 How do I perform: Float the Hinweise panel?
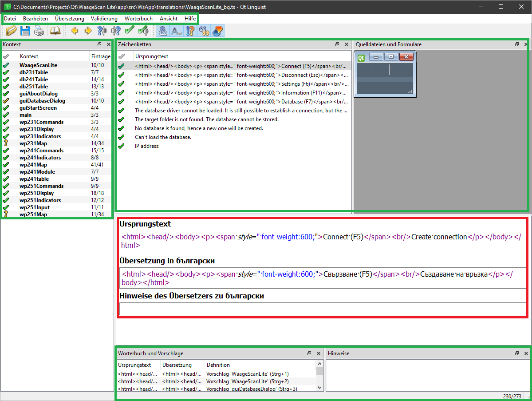[517, 353]
